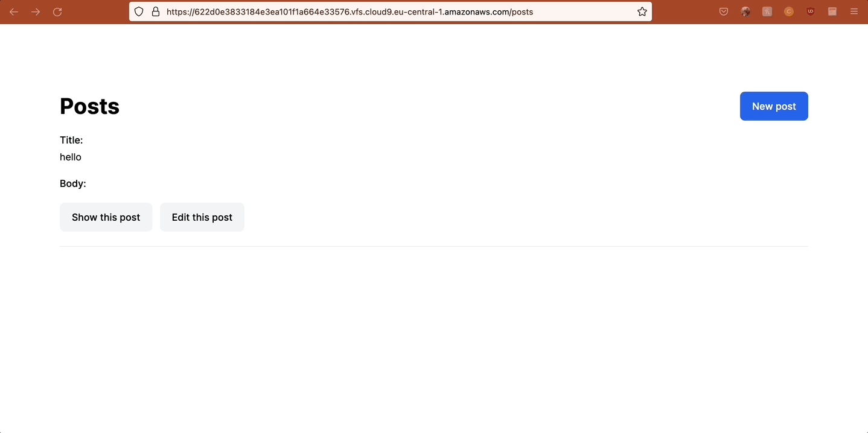Viewport: 868px width, 433px height.
Task: View site security via padlock icon
Action: (x=155, y=11)
